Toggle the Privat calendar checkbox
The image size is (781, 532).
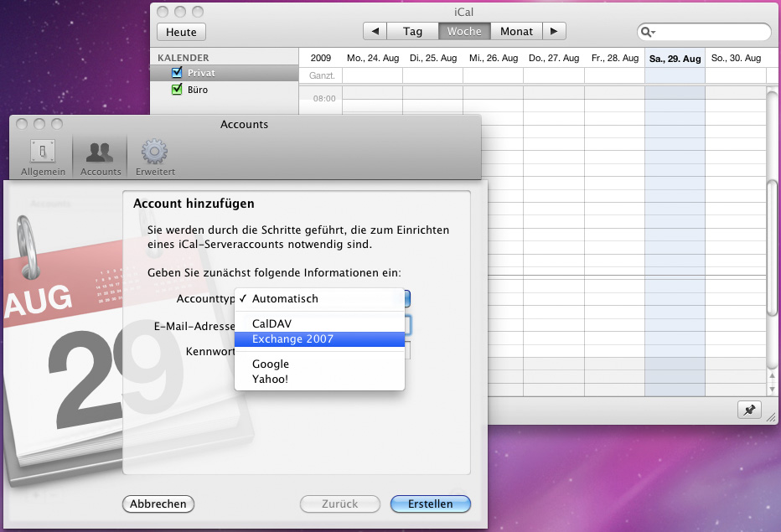coord(177,73)
